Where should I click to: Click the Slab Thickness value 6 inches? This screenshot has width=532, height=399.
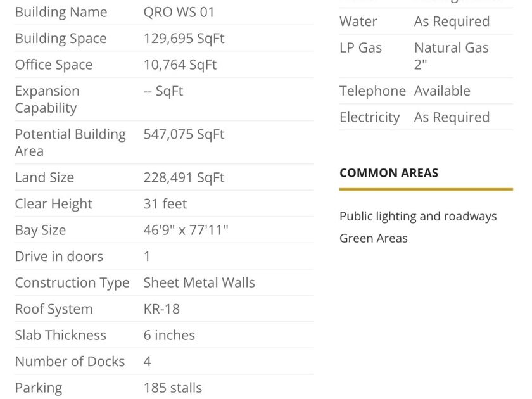point(169,335)
